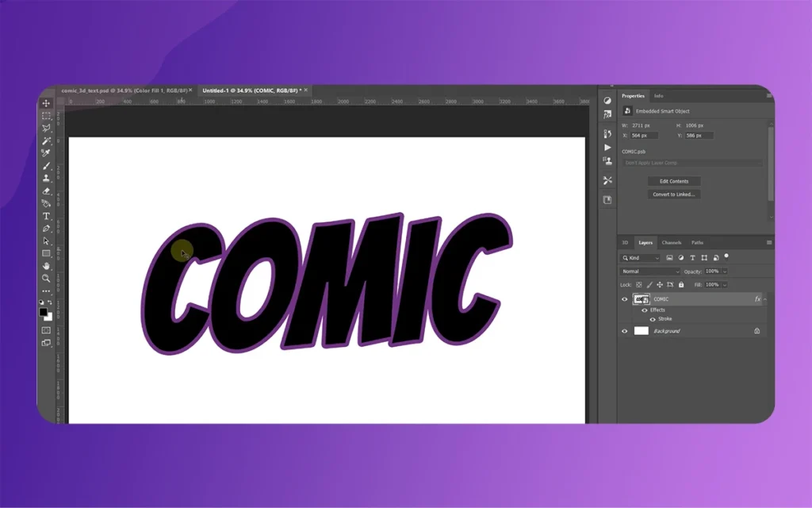Open the Properties panel options menu

pyautogui.click(x=769, y=96)
